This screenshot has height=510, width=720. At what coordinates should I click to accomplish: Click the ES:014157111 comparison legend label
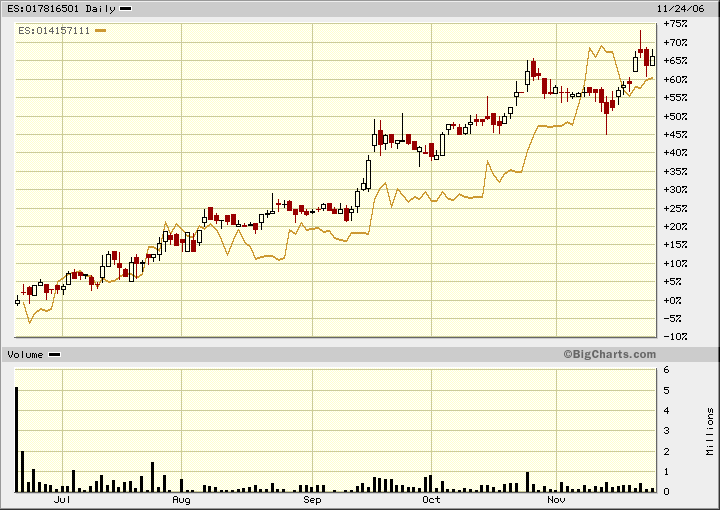pos(54,31)
